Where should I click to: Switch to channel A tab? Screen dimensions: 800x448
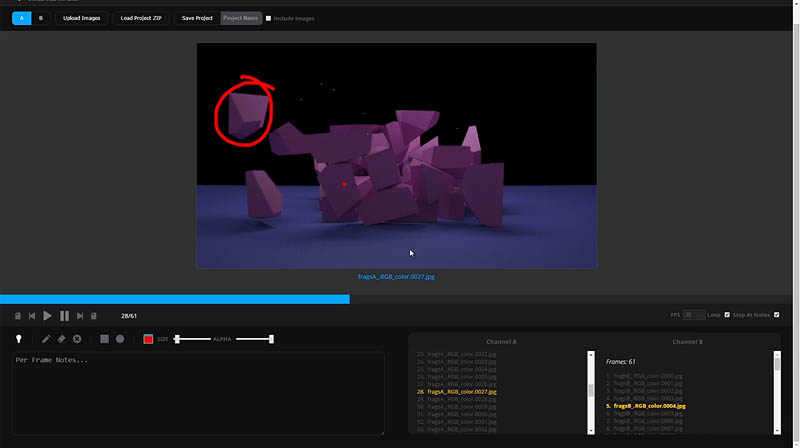pyautogui.click(x=21, y=18)
